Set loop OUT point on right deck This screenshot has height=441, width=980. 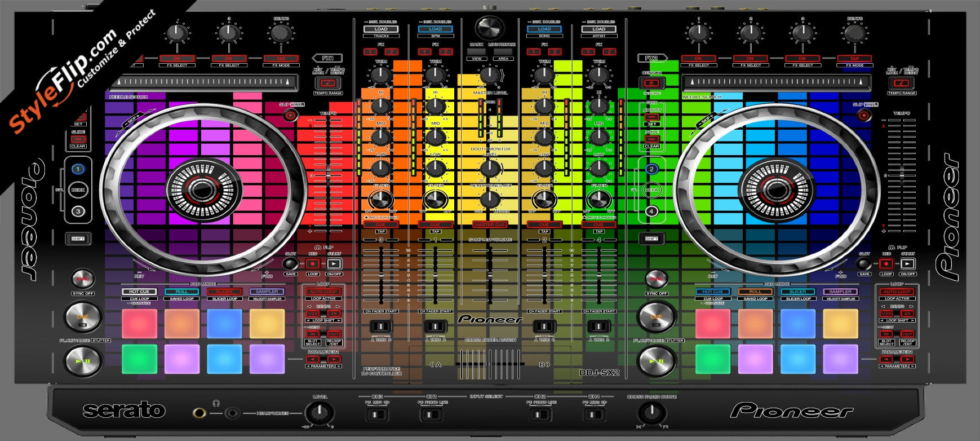(907, 334)
